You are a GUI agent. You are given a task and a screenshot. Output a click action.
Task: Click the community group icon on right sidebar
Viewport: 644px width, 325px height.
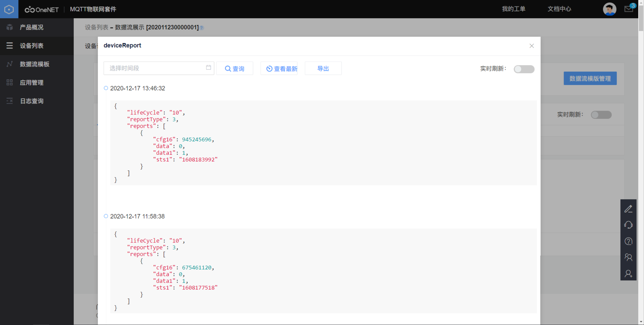tap(629, 257)
